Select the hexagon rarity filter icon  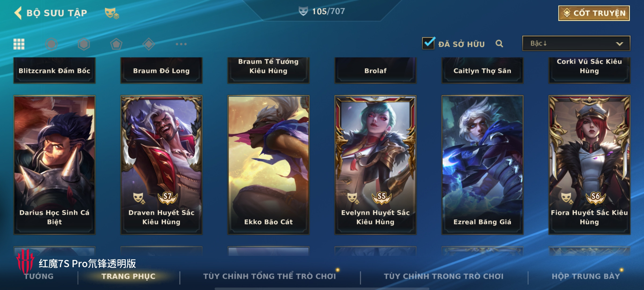click(84, 44)
